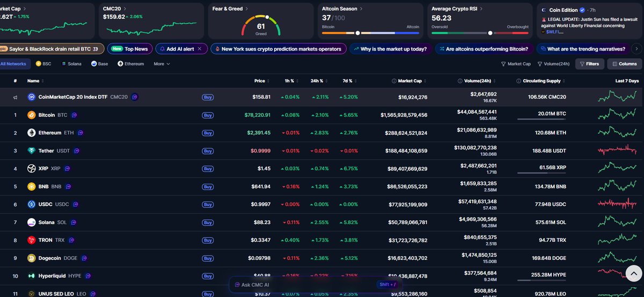Open the Market Cap sort filter

[x=516, y=64]
